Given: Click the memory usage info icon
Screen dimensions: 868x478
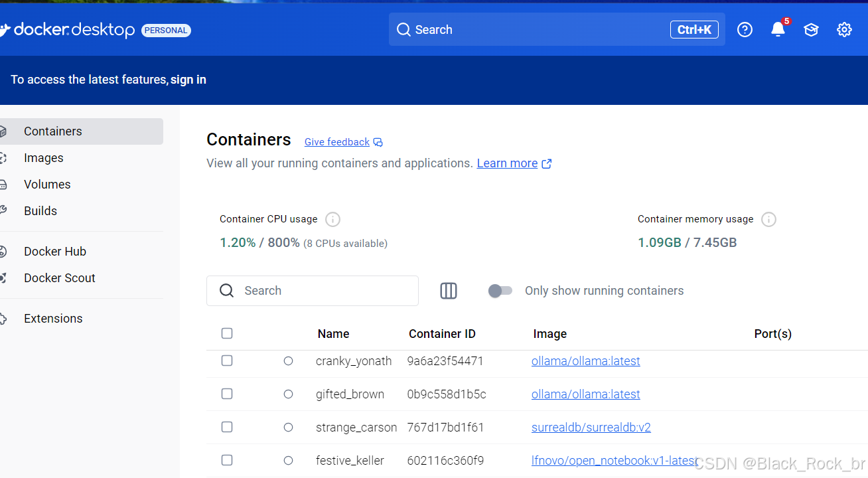Looking at the screenshot, I should tap(768, 219).
